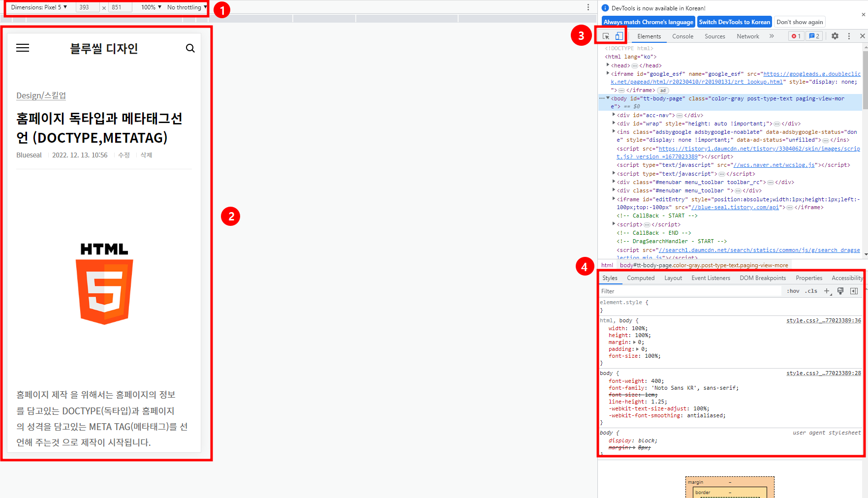Open No throttling dropdown
868x498 pixels.
(187, 7)
